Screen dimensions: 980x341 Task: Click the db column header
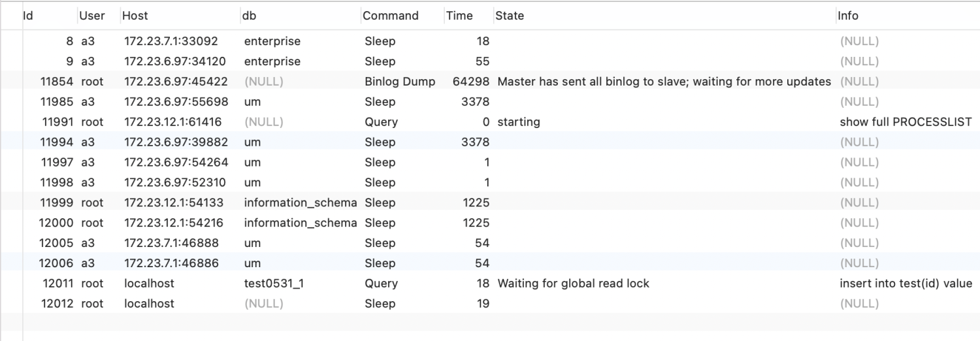coord(249,16)
